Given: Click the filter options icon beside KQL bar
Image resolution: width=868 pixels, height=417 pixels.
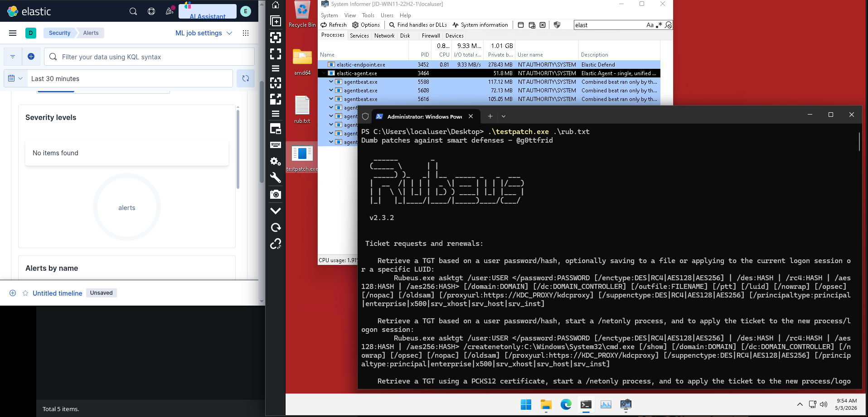Looking at the screenshot, I should point(13,57).
